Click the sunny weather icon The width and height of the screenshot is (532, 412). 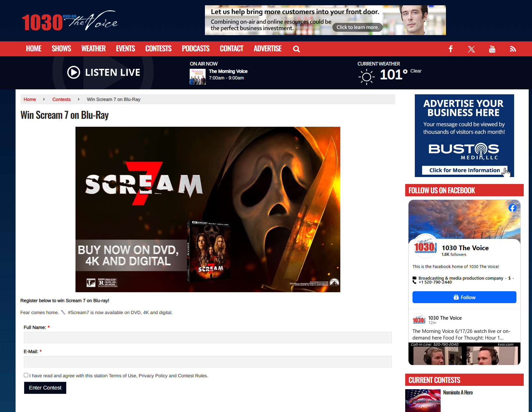point(366,77)
